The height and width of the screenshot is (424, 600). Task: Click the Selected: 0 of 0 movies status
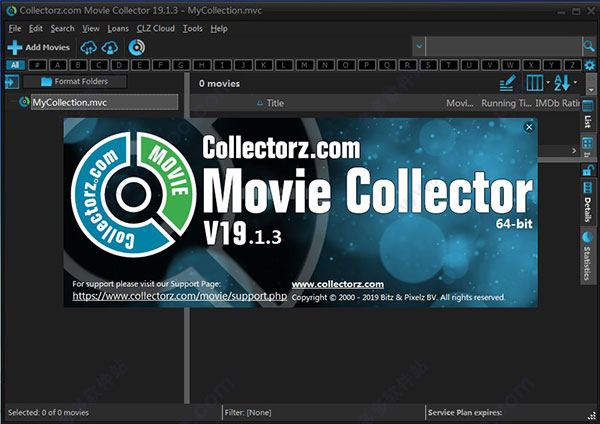pos(48,413)
